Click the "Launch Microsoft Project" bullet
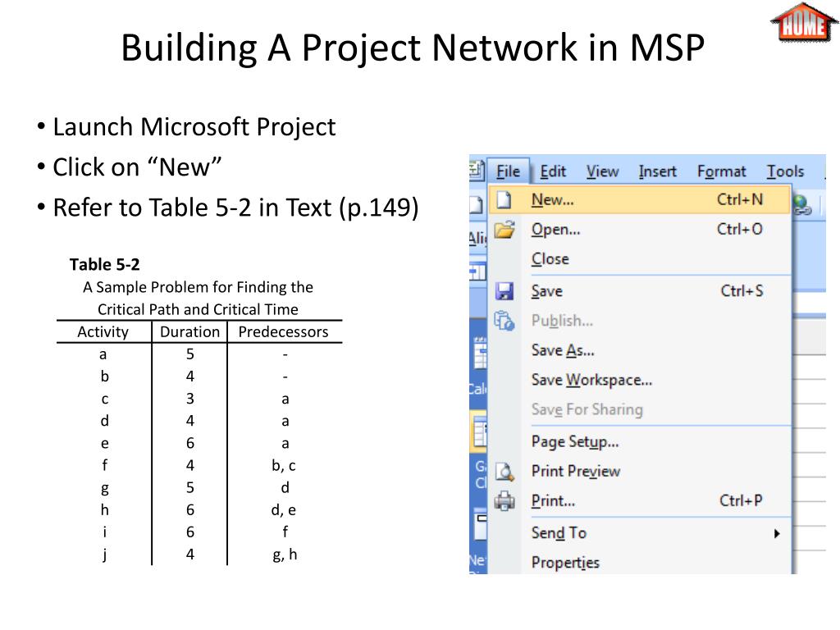The height and width of the screenshot is (630, 840). 194,127
